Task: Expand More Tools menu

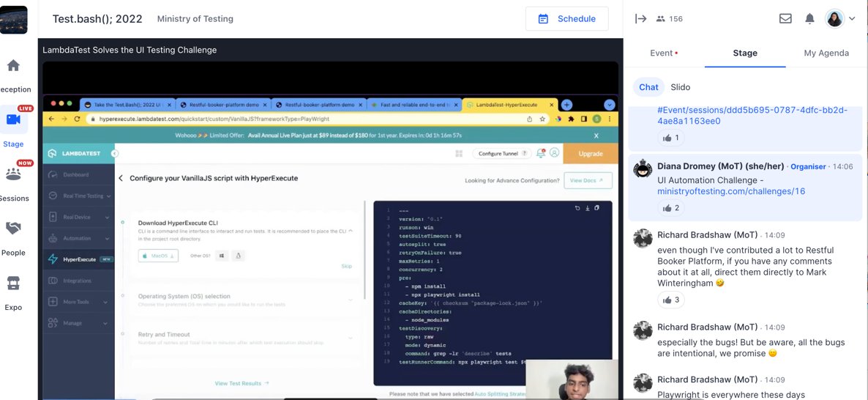Action: click(78, 302)
